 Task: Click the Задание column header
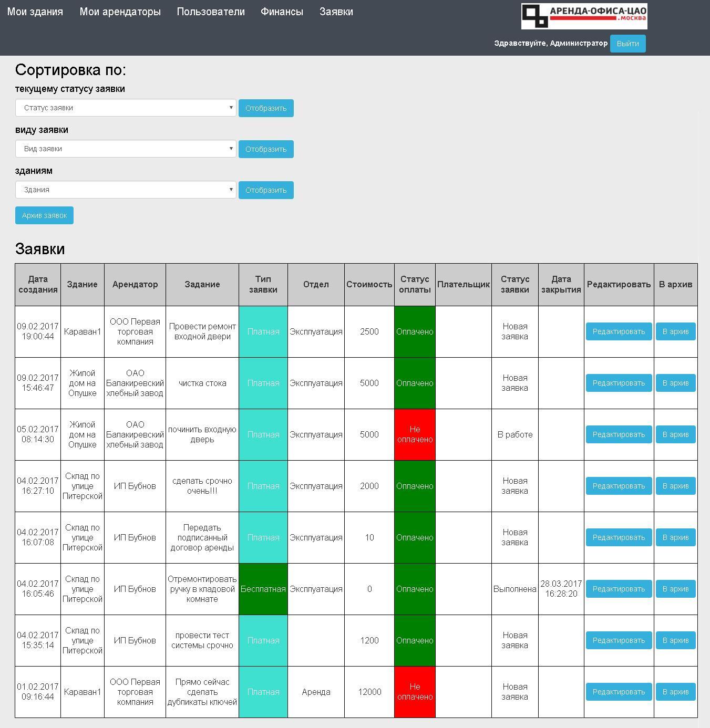click(x=202, y=284)
